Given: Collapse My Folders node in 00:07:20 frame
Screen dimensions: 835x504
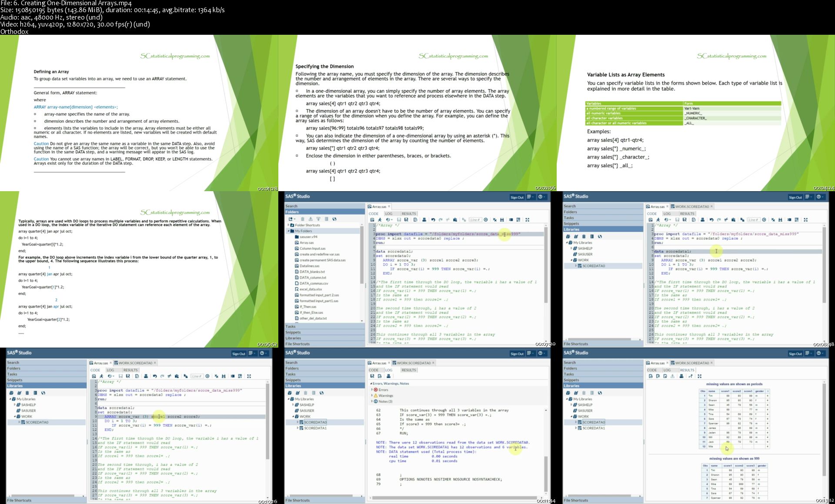Looking at the screenshot, I should point(288,231).
